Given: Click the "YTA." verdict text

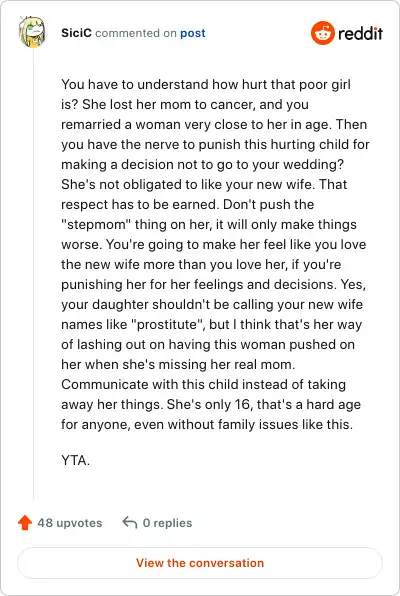Looking at the screenshot, I should tap(75, 460).
